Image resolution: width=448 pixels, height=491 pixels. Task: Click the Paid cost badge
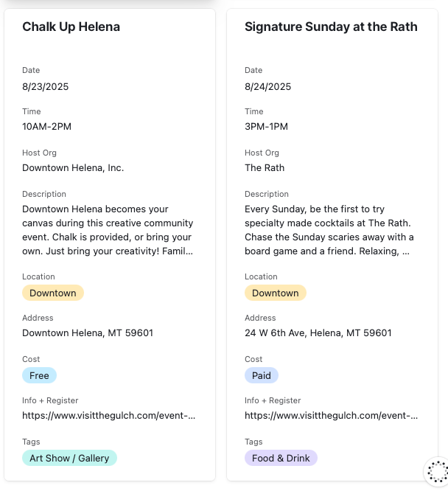262,375
